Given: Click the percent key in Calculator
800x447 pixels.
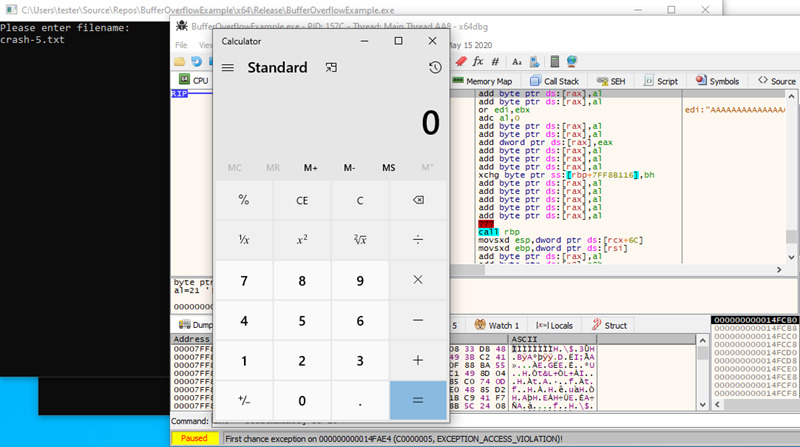Looking at the screenshot, I should [x=244, y=200].
